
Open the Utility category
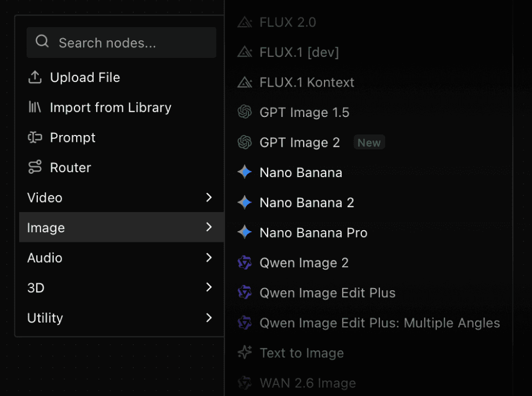pyautogui.click(x=121, y=318)
